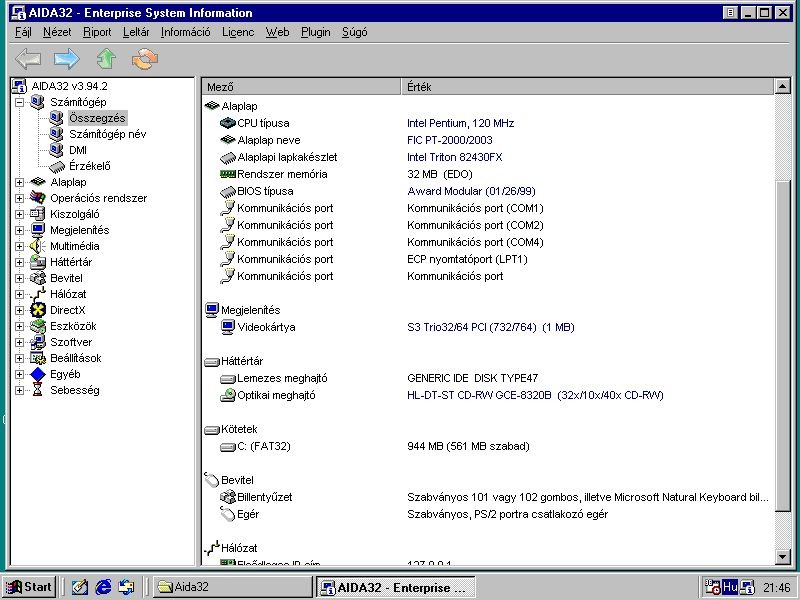Screen dimensions: 800x600
Task: Select the Számítógép név tree item
Action: pos(108,134)
